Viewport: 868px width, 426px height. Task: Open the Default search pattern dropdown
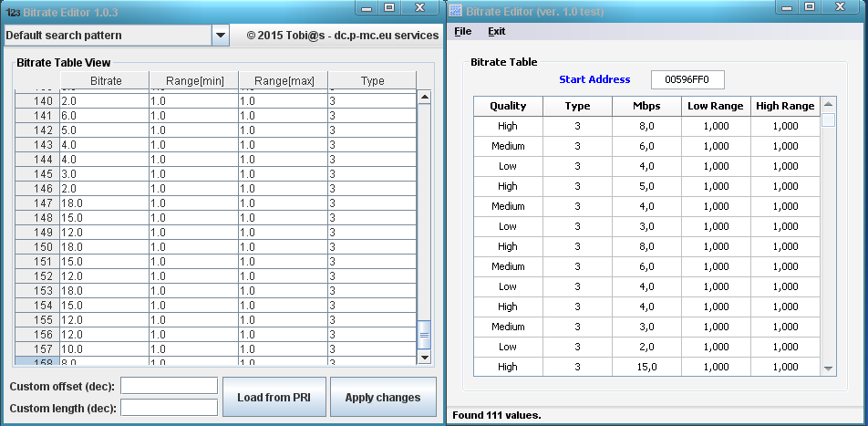point(220,36)
